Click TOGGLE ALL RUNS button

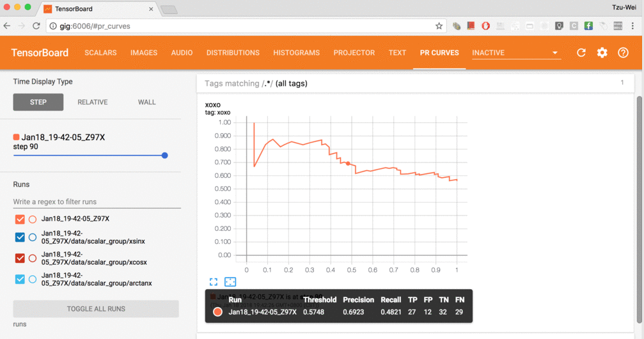(x=96, y=308)
